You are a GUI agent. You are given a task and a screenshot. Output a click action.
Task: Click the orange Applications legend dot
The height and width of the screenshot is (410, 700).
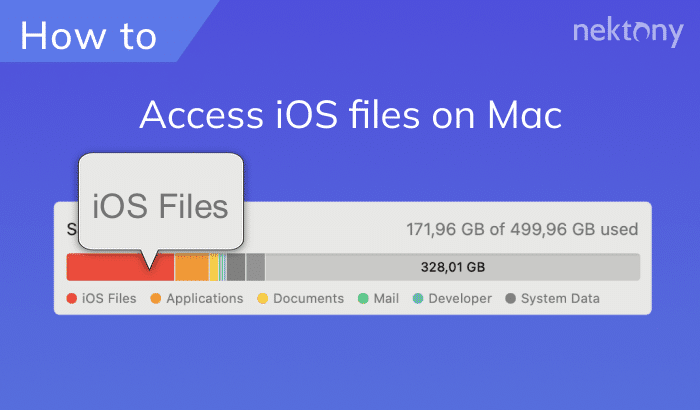tap(156, 298)
